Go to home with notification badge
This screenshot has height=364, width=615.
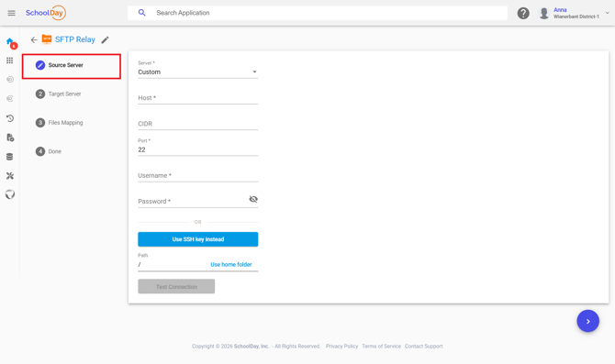coord(11,42)
